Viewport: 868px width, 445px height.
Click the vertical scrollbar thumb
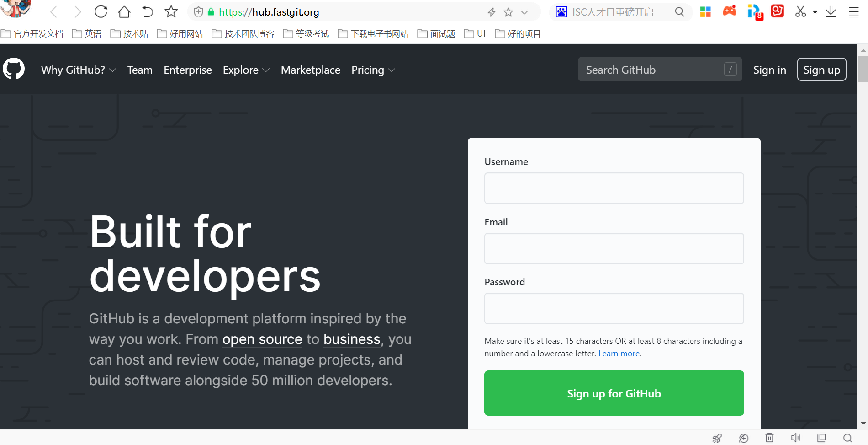tap(863, 69)
